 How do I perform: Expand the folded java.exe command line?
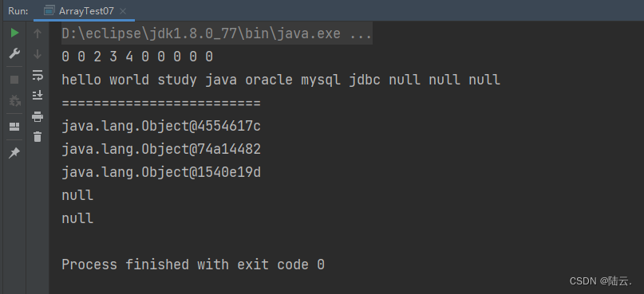[217, 33]
